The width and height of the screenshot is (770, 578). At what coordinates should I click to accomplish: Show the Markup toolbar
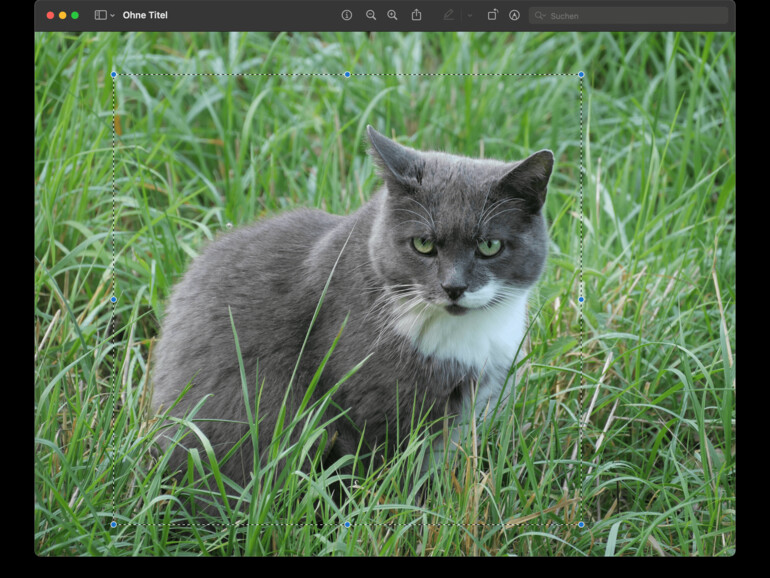coord(514,15)
